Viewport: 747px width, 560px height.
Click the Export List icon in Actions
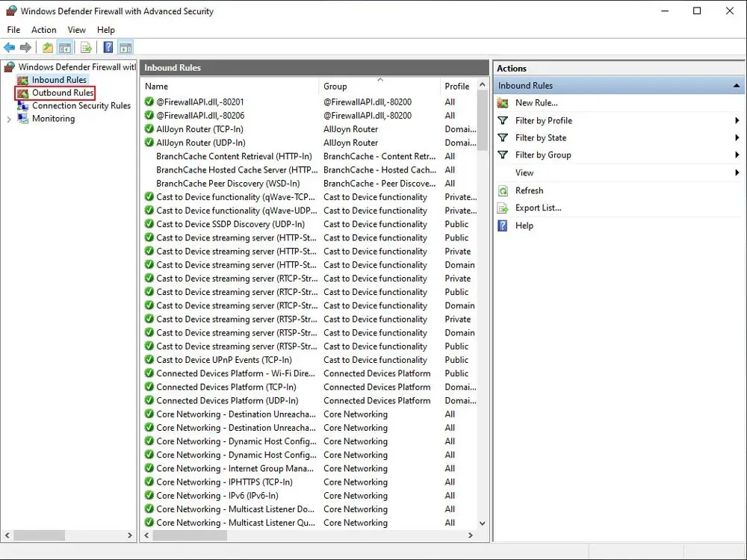[503, 208]
